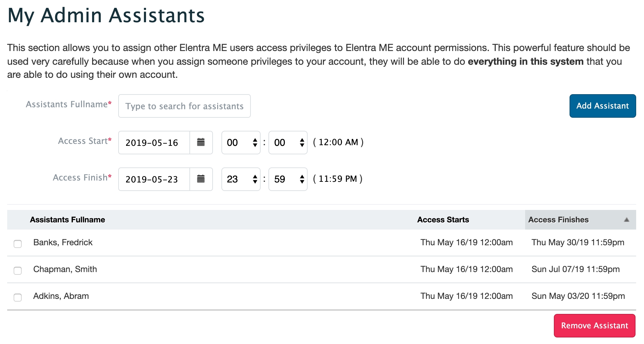This screenshot has width=644, height=344.
Task: Expand the Access Finish minute selector
Action: (x=288, y=179)
